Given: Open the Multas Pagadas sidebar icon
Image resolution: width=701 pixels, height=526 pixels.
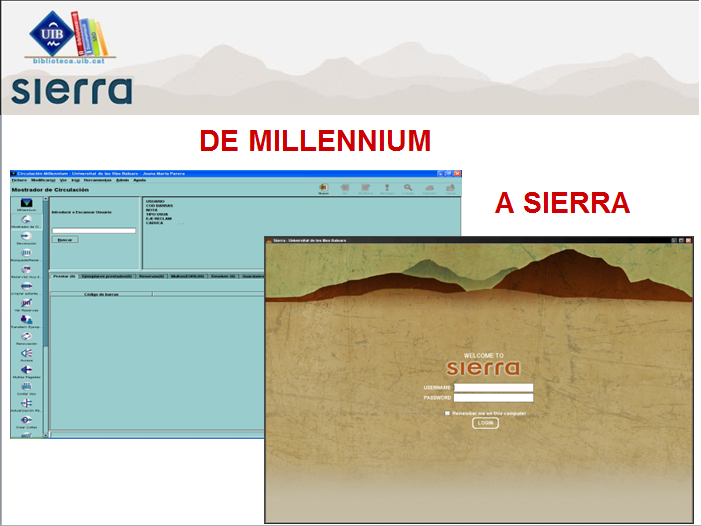Looking at the screenshot, I should click(x=26, y=370).
